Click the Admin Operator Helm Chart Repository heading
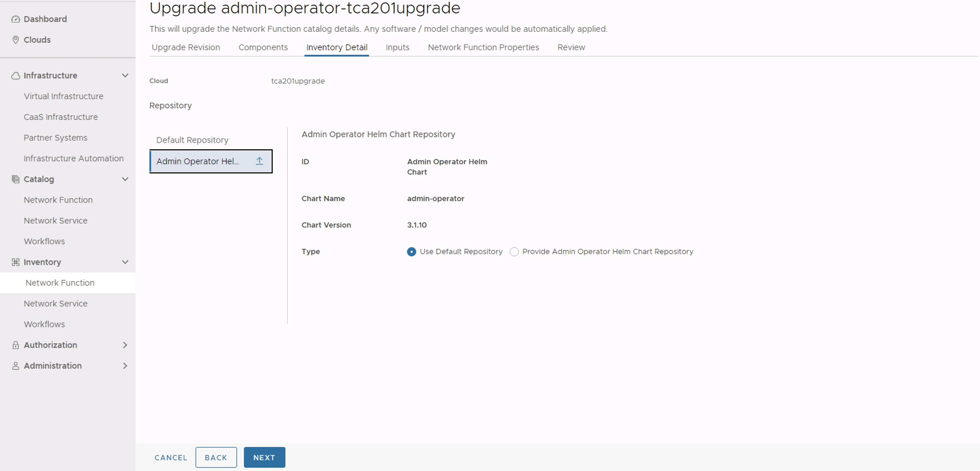Screen dimensions: 980x471 [x=378, y=134]
